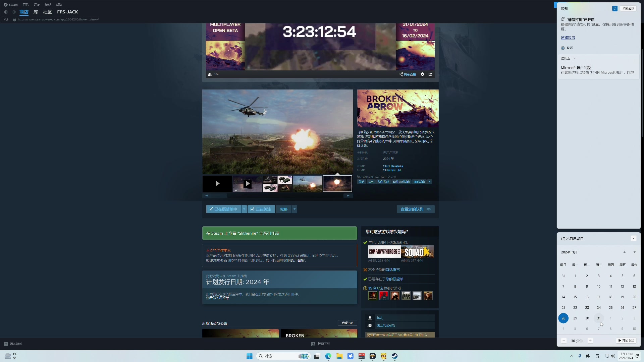Screen dimensions: 644x362
Task: Toggle do not disturb icon in notifications
Action: [x=614, y=8]
